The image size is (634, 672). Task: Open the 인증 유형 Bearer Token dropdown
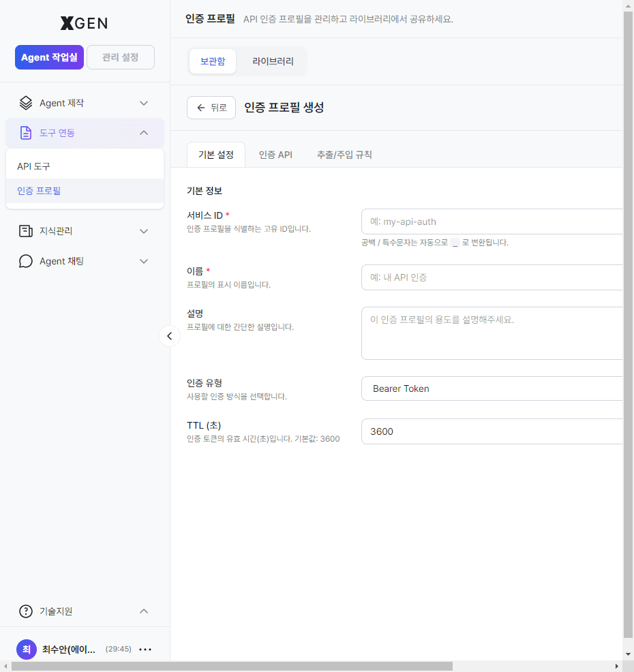click(492, 388)
